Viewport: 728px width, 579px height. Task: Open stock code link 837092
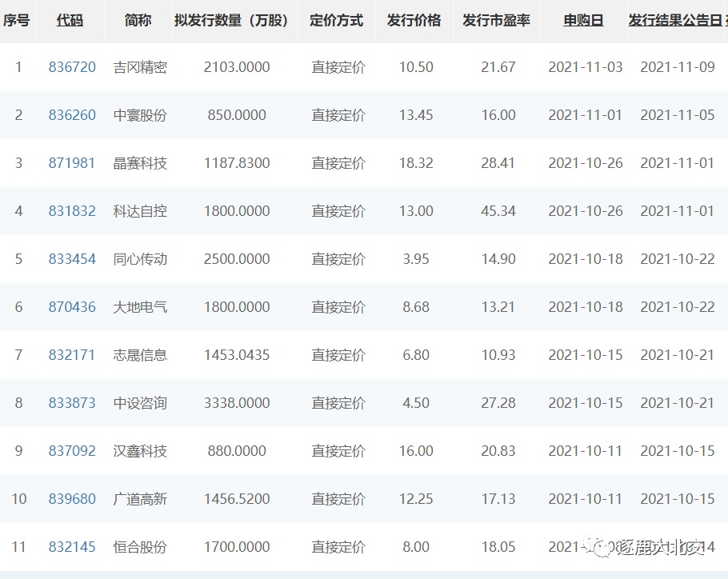point(72,451)
